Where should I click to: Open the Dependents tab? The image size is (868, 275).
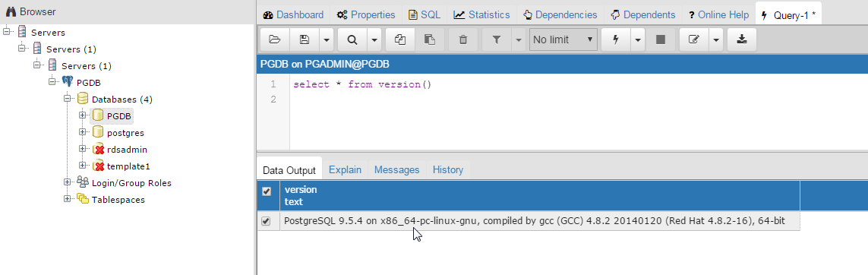coord(643,15)
